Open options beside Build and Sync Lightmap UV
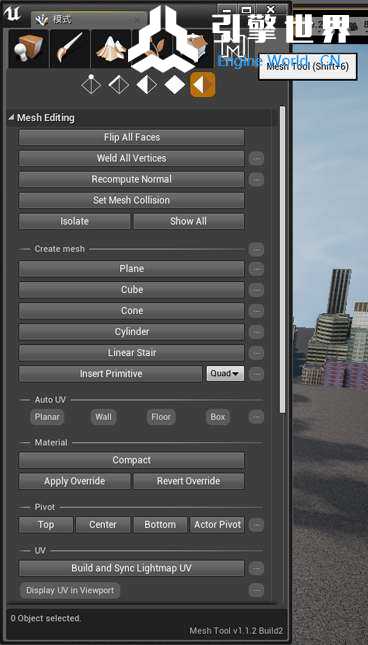368x645 pixels. pos(256,568)
